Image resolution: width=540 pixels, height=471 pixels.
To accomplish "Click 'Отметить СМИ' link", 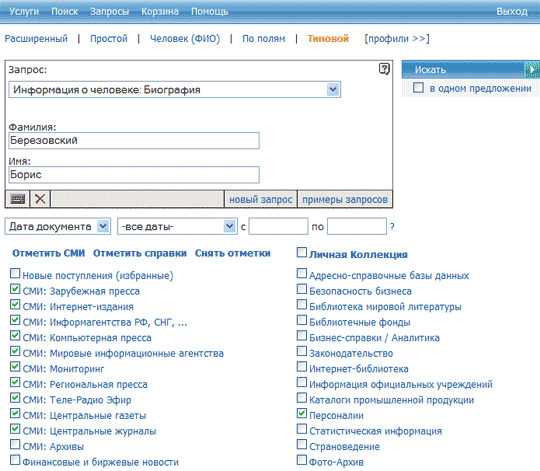I will [49, 253].
